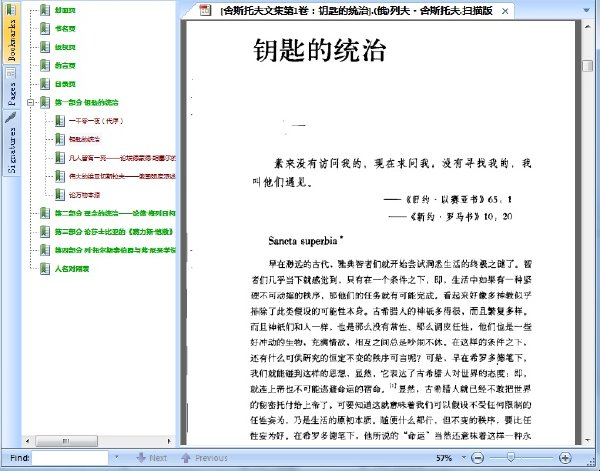Click the document scrollbar up arrow
The width and height of the screenshot is (600, 471).
pyautogui.click(x=587, y=27)
